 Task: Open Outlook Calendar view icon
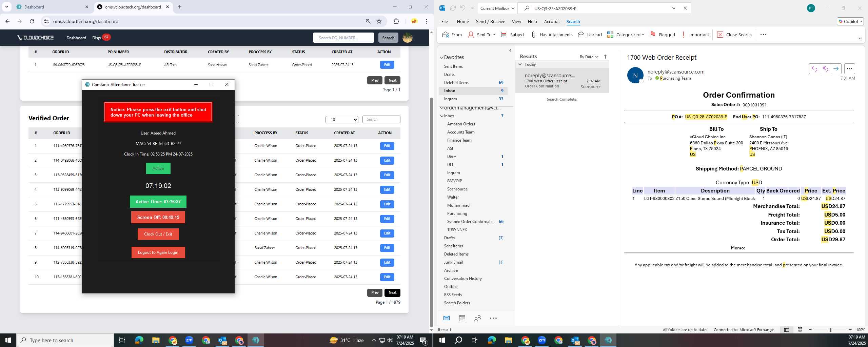click(462, 318)
